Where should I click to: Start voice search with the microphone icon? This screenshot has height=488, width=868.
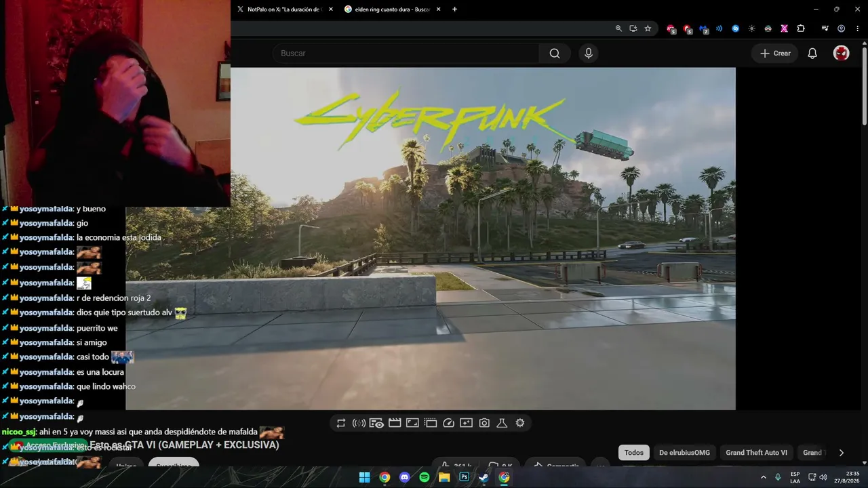pos(589,54)
